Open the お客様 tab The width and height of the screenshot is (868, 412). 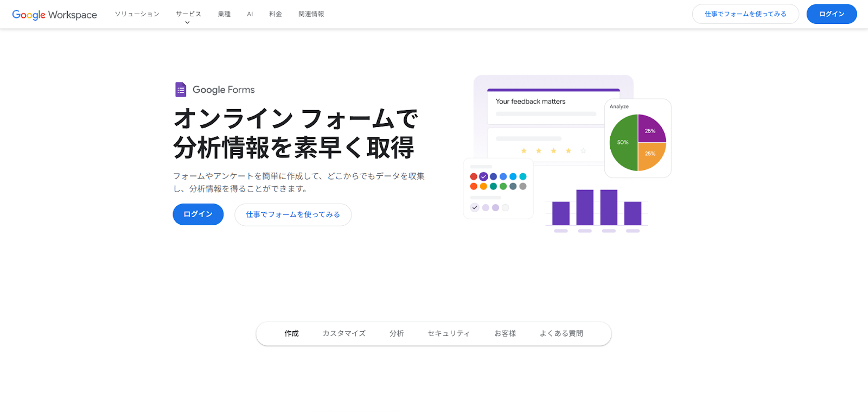tap(505, 333)
